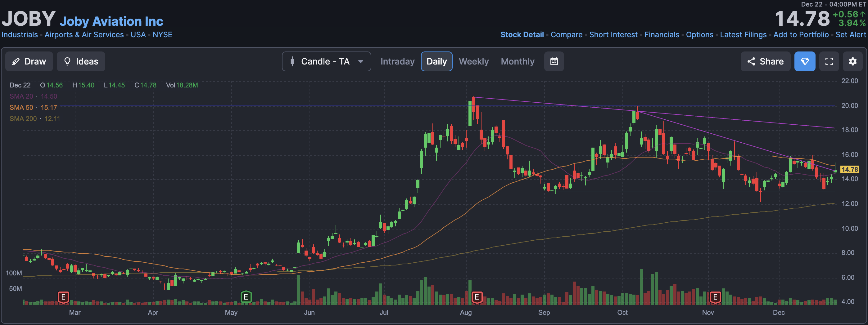Open the Short Interest link

(x=613, y=35)
